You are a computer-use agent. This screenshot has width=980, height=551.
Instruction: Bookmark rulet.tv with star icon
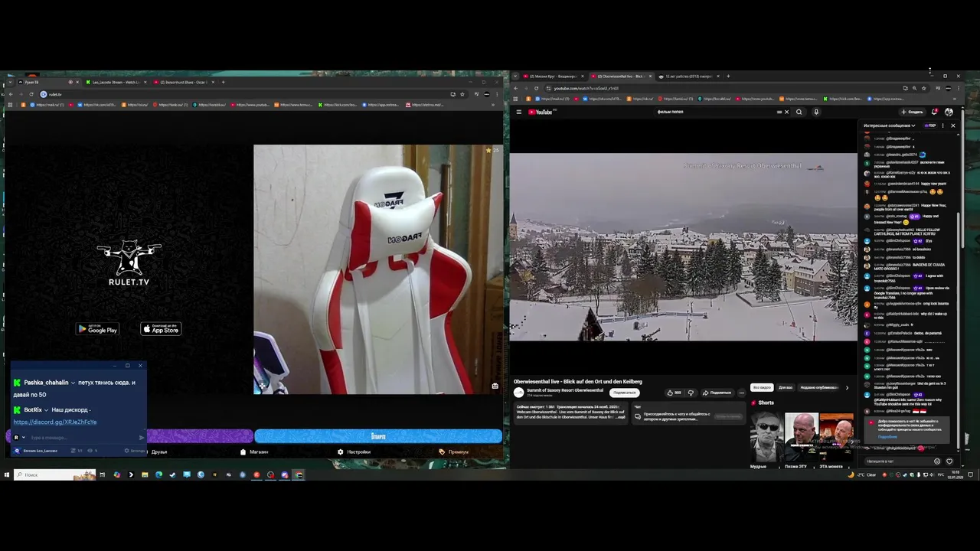[x=462, y=94]
